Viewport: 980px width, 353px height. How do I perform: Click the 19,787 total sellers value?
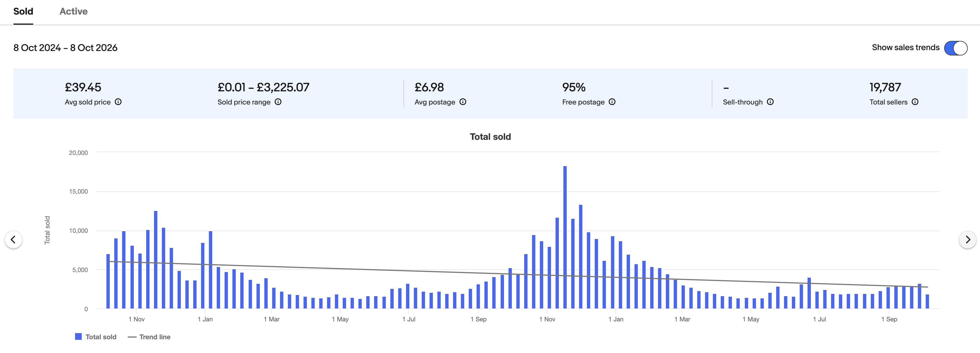pos(885,87)
